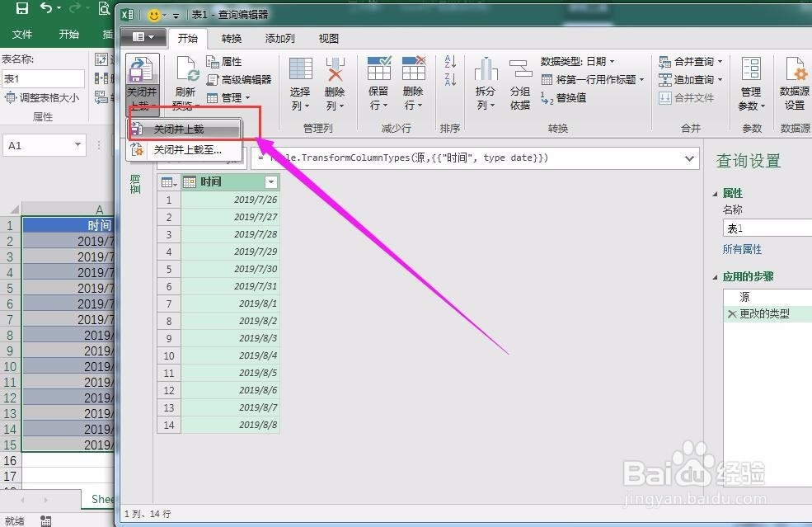This screenshot has height=527, width=812.
Task: Click the Close & Load ribbon icon
Action: [141, 70]
